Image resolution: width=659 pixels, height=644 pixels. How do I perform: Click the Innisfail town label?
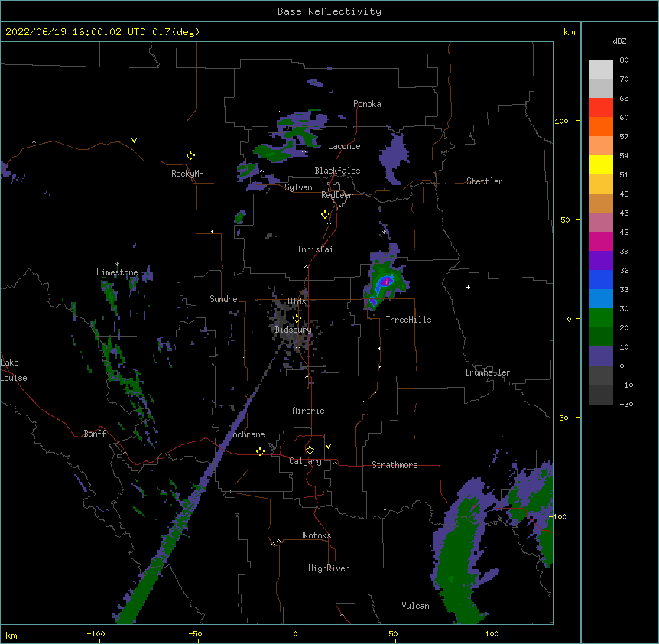pyautogui.click(x=317, y=249)
